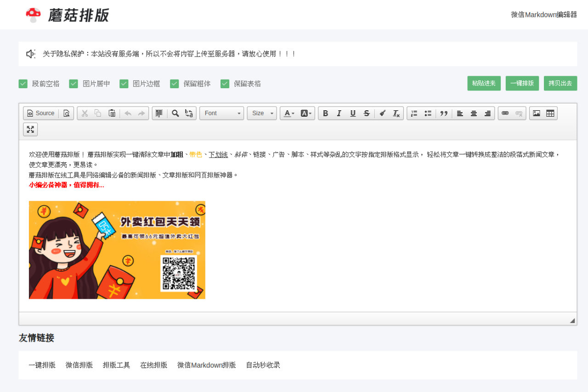Toggle the 段前空格 checkbox
588x392 pixels.
tap(23, 84)
